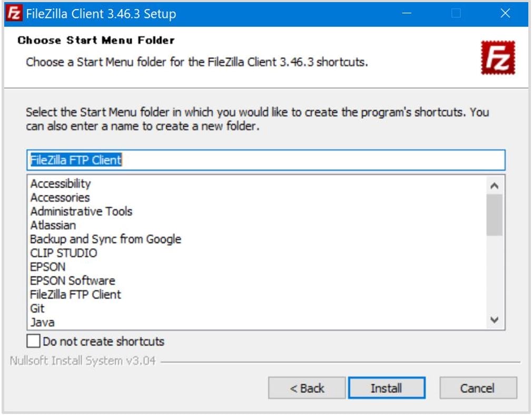Click the Install button
532x415 pixels.
pyautogui.click(x=387, y=388)
